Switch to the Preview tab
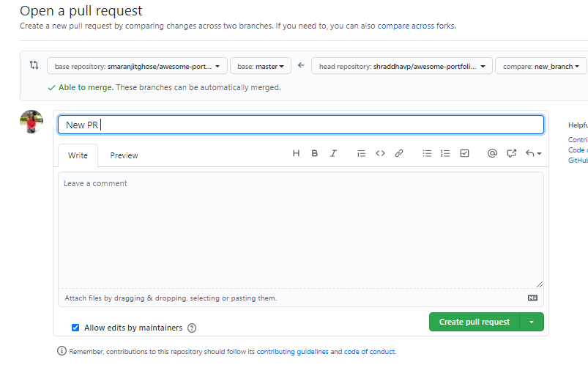 point(124,155)
